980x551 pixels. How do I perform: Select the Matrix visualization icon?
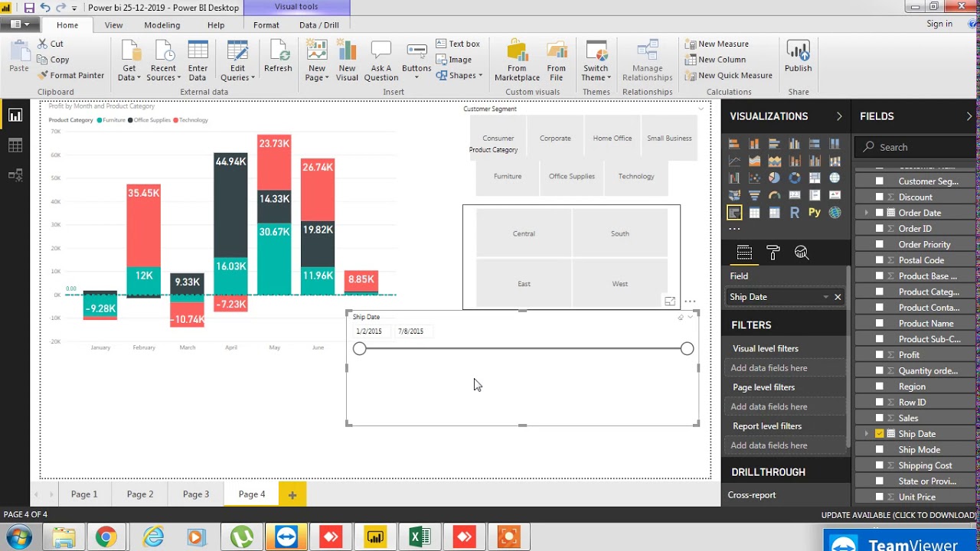[774, 212]
